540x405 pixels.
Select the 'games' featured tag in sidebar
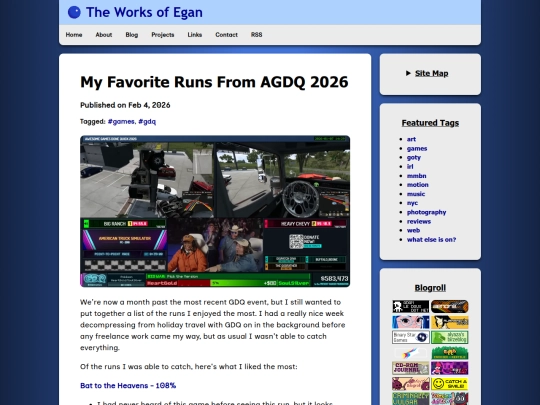417,148
